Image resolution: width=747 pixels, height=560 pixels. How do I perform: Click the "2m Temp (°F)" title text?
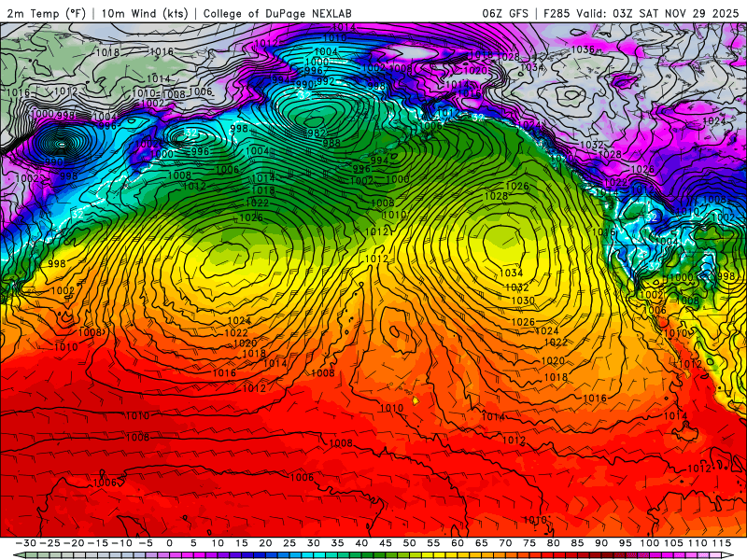pyautogui.click(x=46, y=13)
